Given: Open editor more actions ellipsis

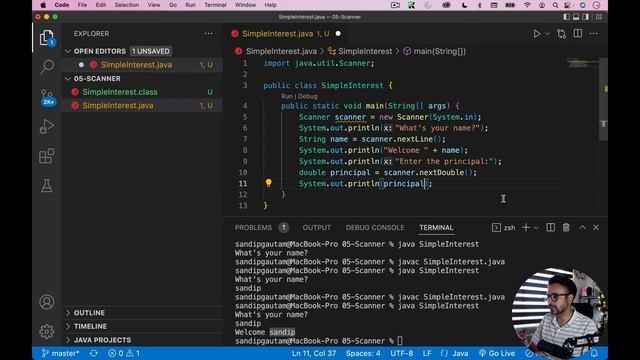Looking at the screenshot, I should pyautogui.click(x=593, y=33).
